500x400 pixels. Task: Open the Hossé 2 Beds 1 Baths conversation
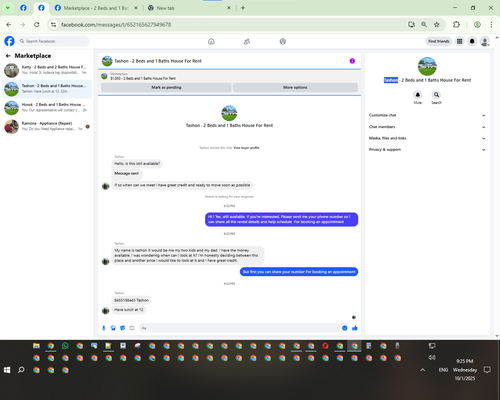point(47,107)
